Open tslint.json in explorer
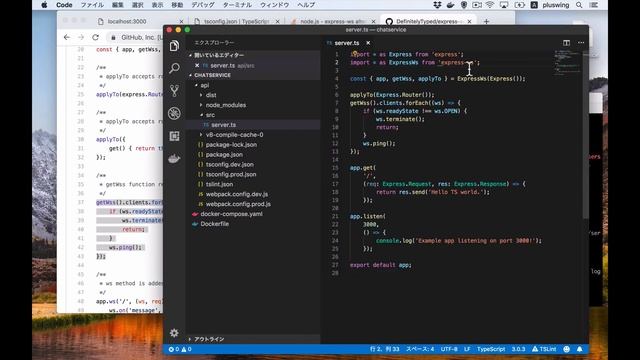The height and width of the screenshot is (360, 640). coord(219,184)
